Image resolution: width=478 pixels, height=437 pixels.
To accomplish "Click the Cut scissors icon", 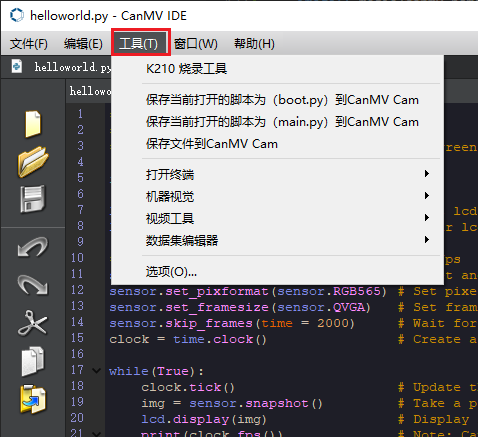I will click(33, 323).
